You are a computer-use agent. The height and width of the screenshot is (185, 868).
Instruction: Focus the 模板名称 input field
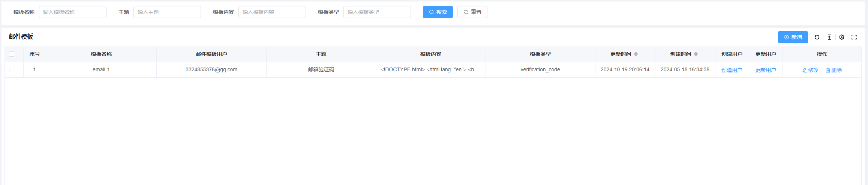pyautogui.click(x=73, y=12)
